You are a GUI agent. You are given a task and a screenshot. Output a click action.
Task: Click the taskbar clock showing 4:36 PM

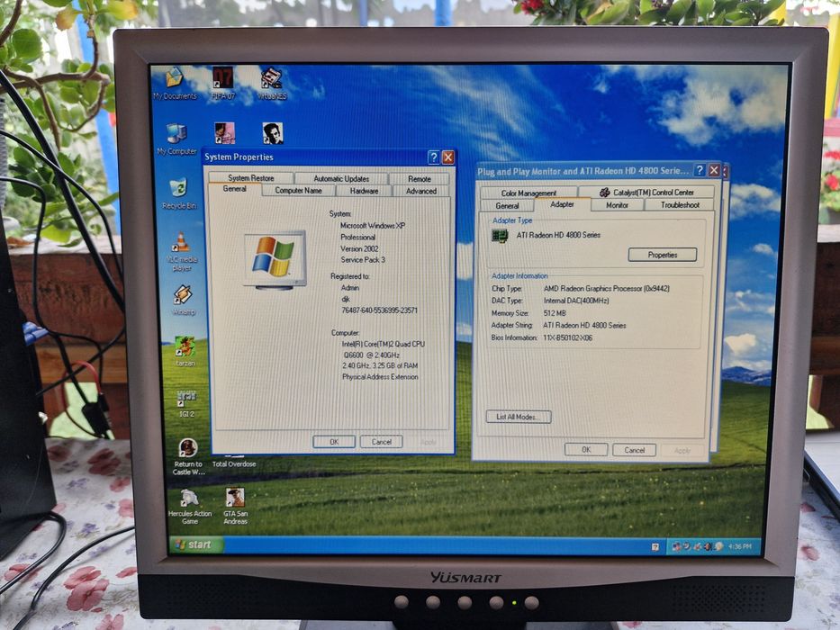pos(740,546)
